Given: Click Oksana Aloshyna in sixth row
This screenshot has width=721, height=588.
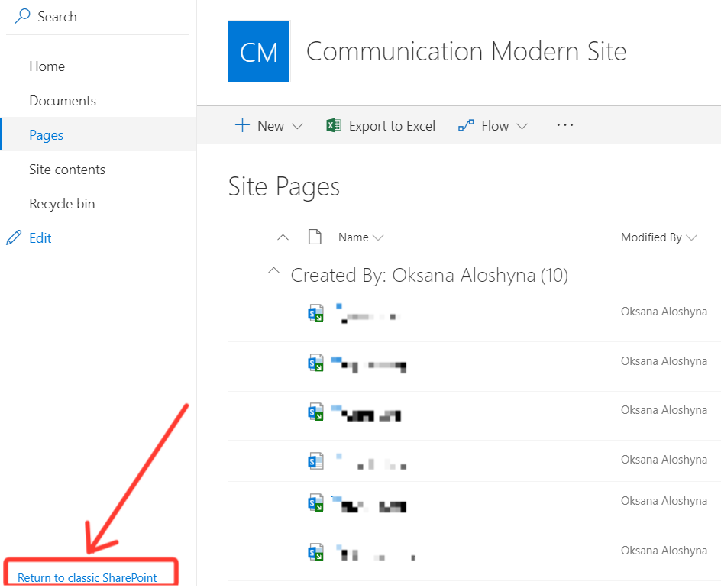Looking at the screenshot, I should [664, 551].
